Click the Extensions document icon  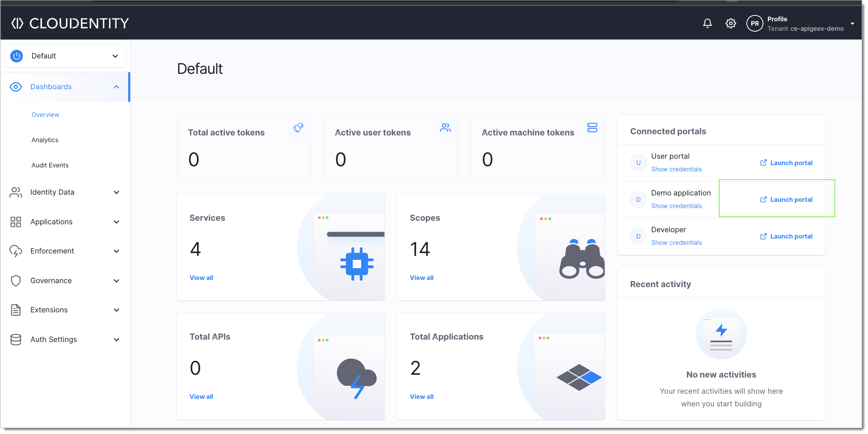click(x=16, y=310)
